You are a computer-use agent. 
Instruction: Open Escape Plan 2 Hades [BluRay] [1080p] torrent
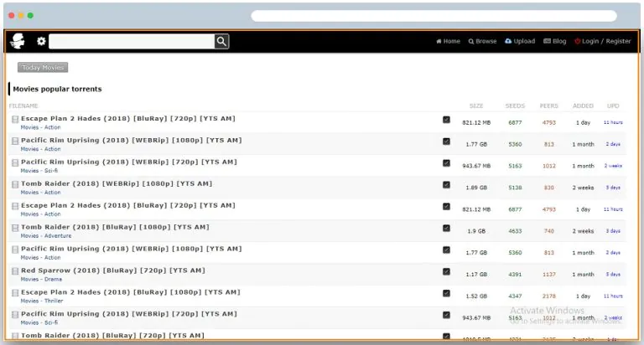[x=131, y=292]
